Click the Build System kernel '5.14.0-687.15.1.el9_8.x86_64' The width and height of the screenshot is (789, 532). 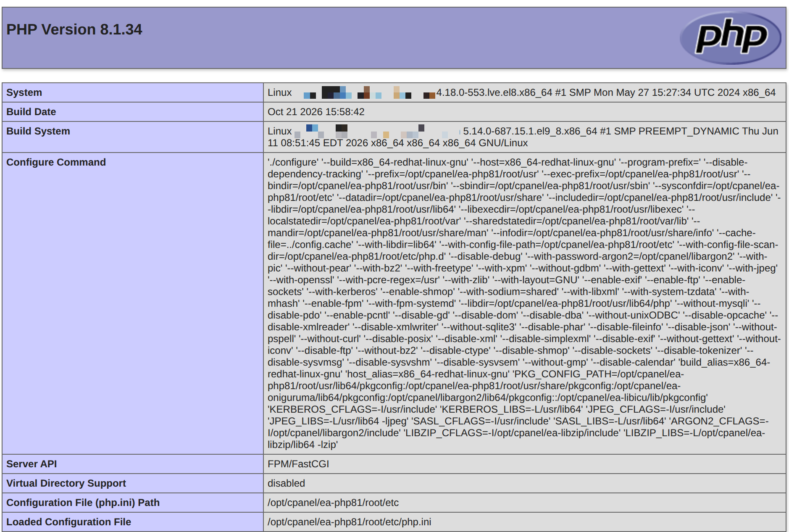pos(530,131)
